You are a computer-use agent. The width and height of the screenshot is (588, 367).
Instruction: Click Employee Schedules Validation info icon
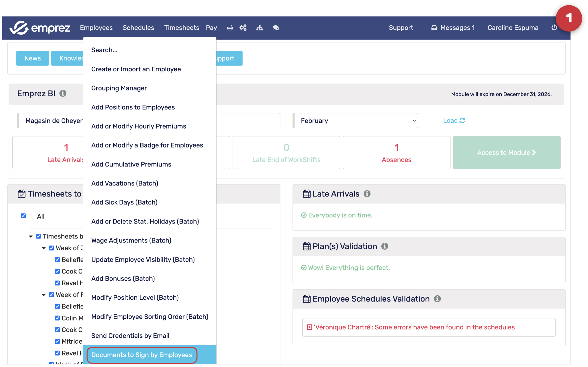click(437, 299)
